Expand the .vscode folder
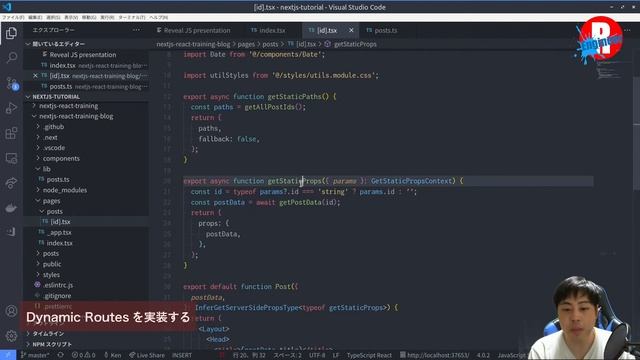Viewport: 640px width, 360px height. (54, 148)
